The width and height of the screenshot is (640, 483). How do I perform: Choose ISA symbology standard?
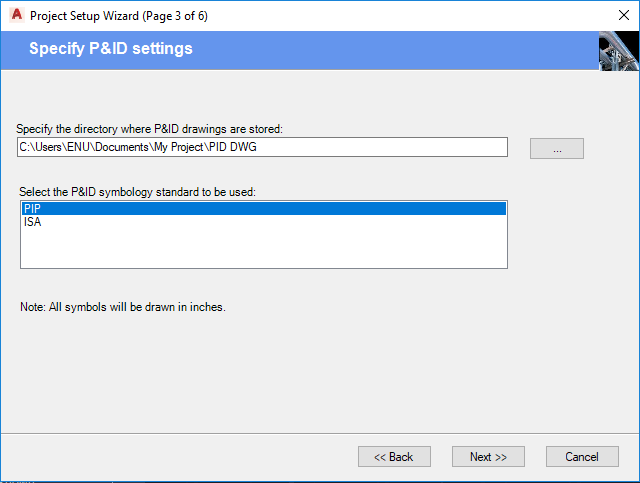[x=33, y=222]
